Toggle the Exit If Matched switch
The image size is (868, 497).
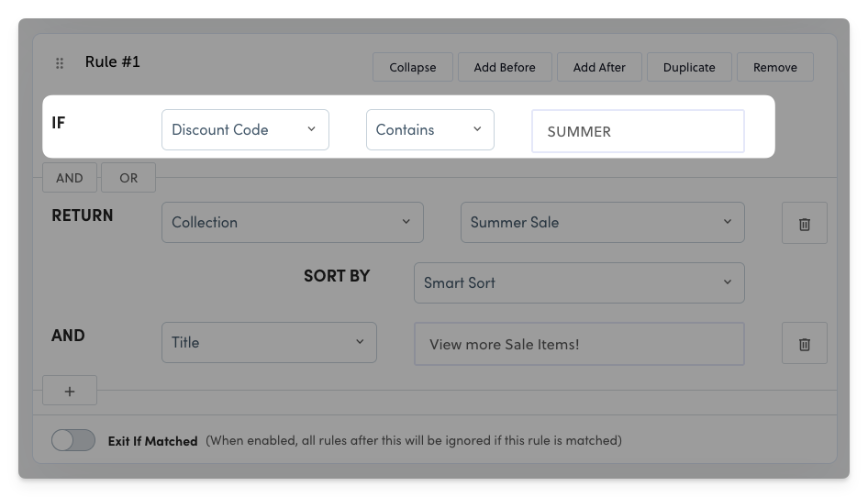[73, 440]
